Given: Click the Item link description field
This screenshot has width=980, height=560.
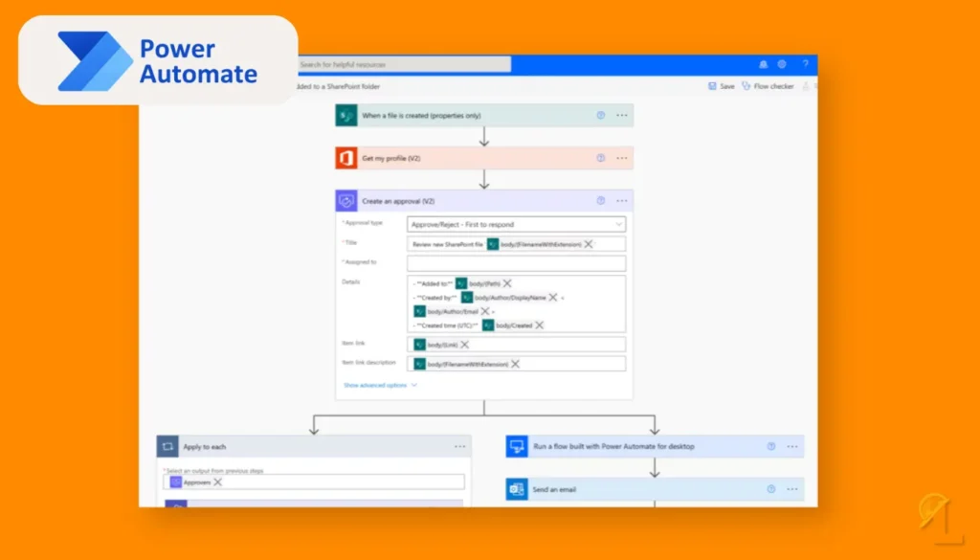Looking at the screenshot, I should click(516, 364).
